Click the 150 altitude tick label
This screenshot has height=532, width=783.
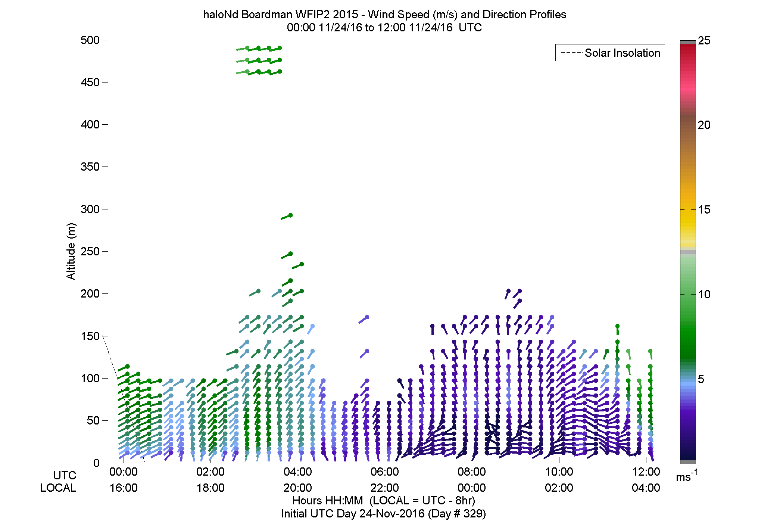click(90, 336)
